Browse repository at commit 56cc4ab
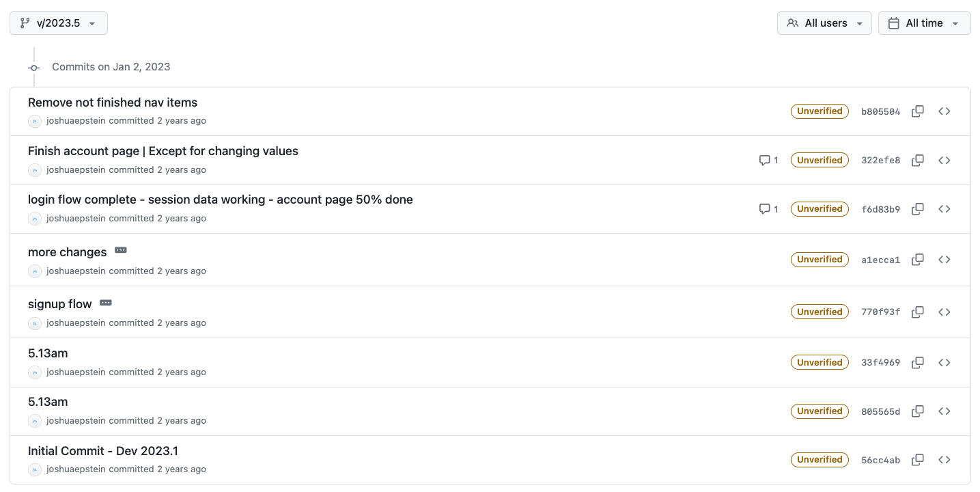Viewport: 980px width, 492px height. pos(944,459)
